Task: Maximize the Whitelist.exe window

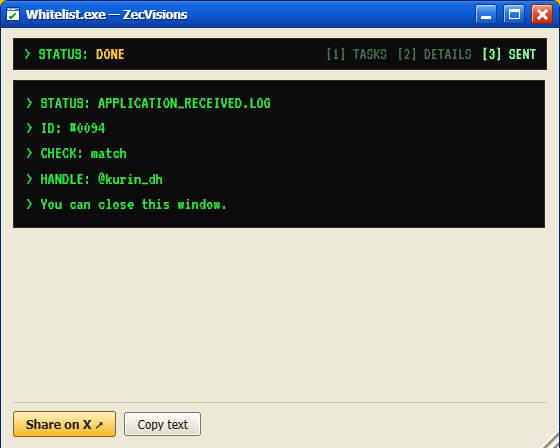Action: pos(514,14)
